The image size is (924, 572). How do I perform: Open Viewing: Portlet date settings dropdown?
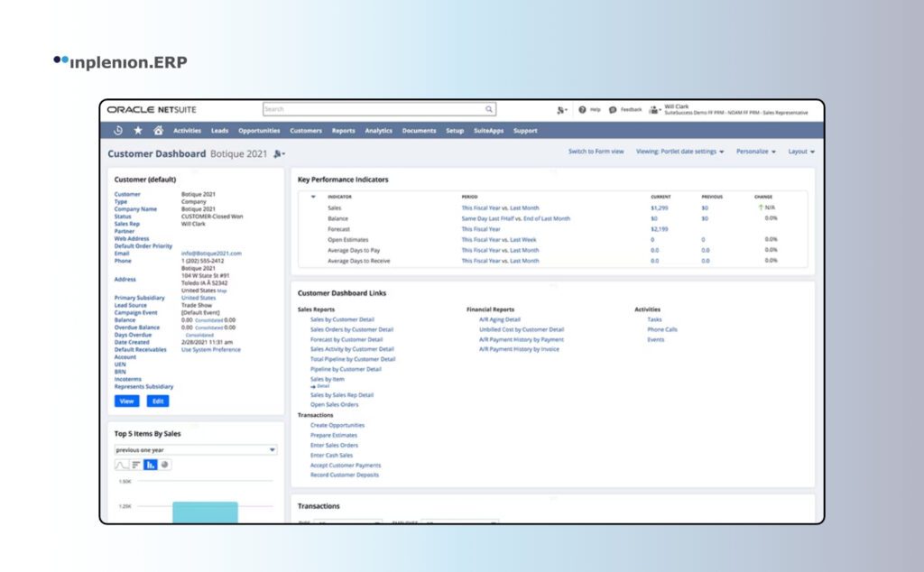click(680, 152)
